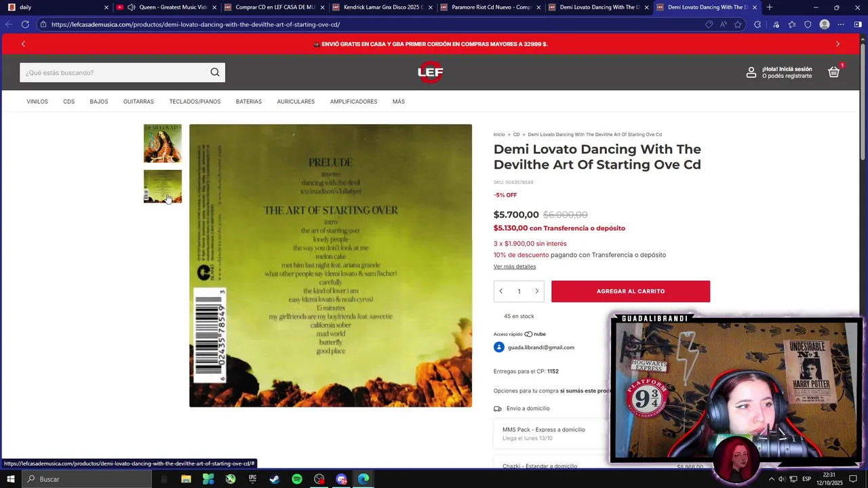The width and height of the screenshot is (868, 488).
Task: Open a new browser tab
Action: (769, 7)
